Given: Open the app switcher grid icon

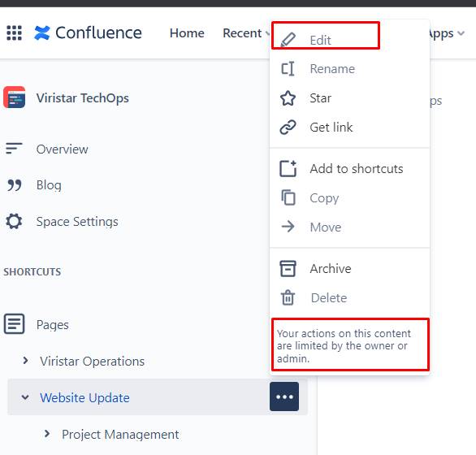Looking at the screenshot, I should [x=14, y=32].
